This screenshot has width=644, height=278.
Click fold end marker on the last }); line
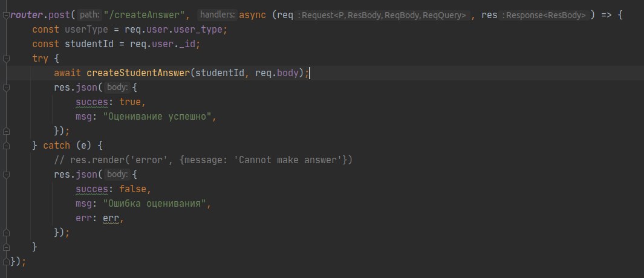click(x=6, y=261)
